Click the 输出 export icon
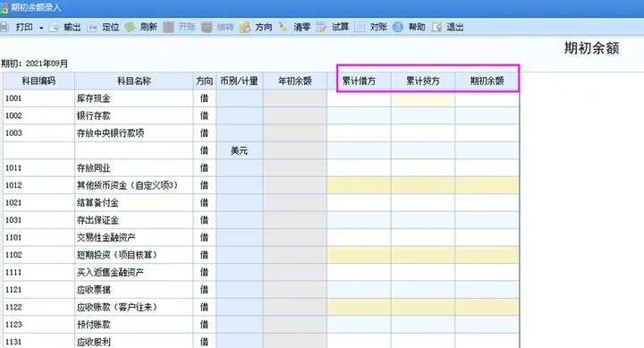644x348 pixels. (x=54, y=27)
